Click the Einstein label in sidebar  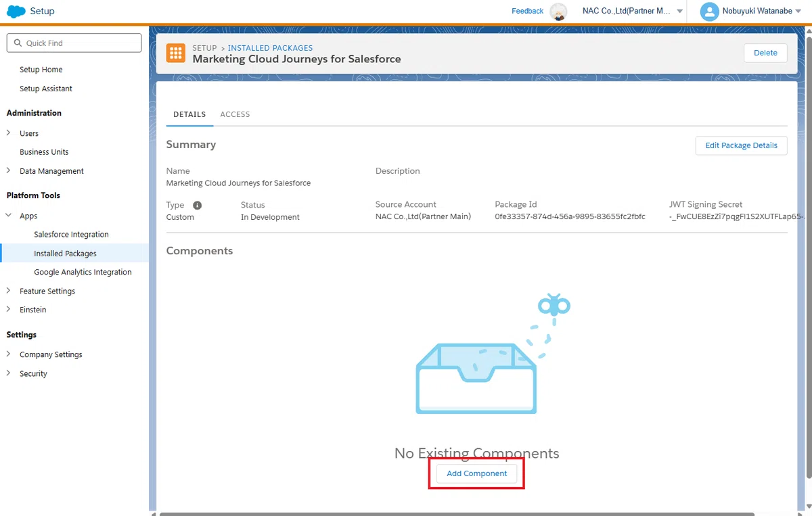click(32, 310)
